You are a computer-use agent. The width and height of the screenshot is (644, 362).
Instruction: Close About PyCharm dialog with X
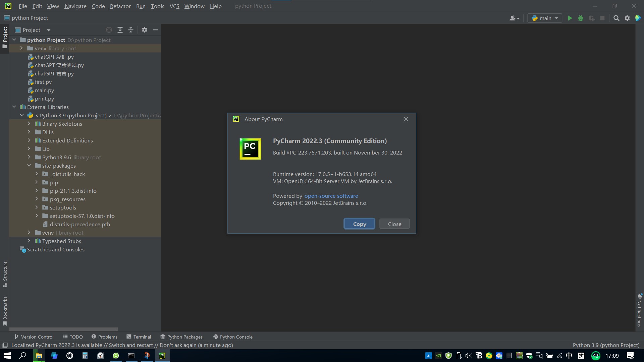406,119
